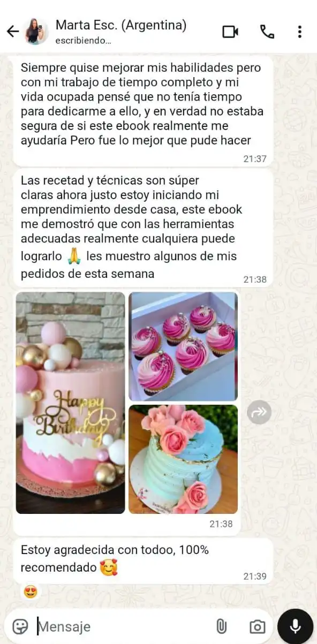Open Marta Esc. profile picture
This screenshot has width=317, height=644.
37,32
